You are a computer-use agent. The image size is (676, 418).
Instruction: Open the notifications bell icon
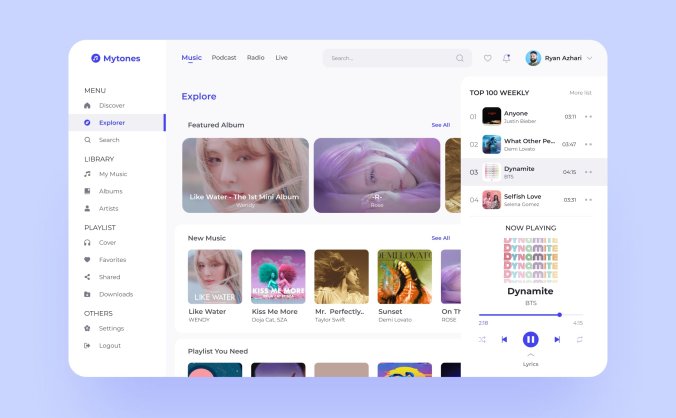point(506,58)
